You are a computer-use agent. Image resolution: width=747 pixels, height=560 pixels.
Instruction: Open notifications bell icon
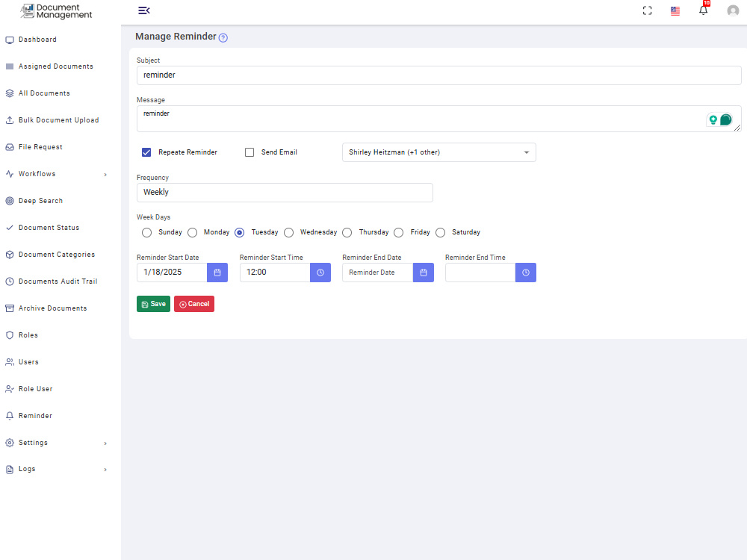pos(703,10)
